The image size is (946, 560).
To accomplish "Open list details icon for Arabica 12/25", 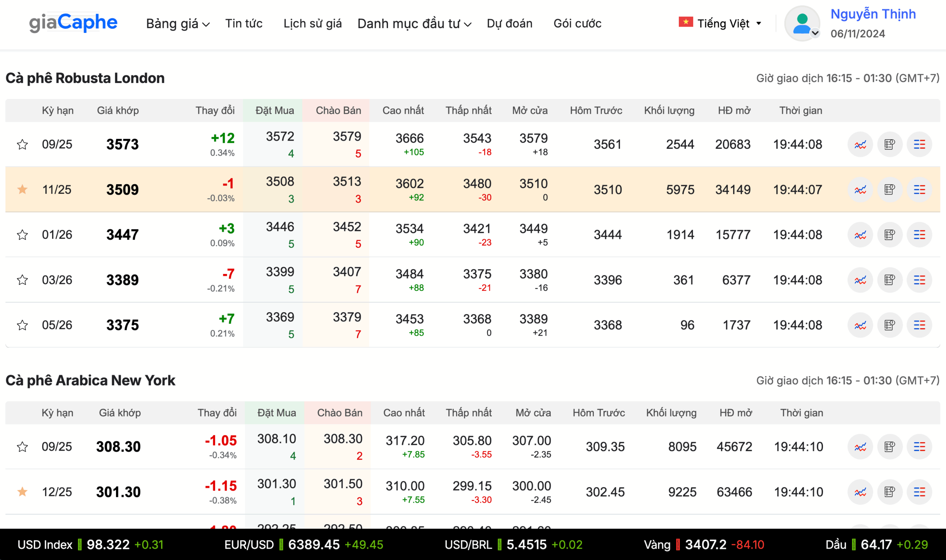I will pyautogui.click(x=919, y=492).
